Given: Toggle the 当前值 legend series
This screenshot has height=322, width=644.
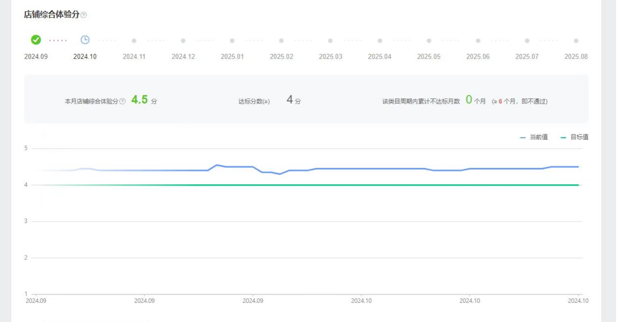Looking at the screenshot, I should [534, 137].
